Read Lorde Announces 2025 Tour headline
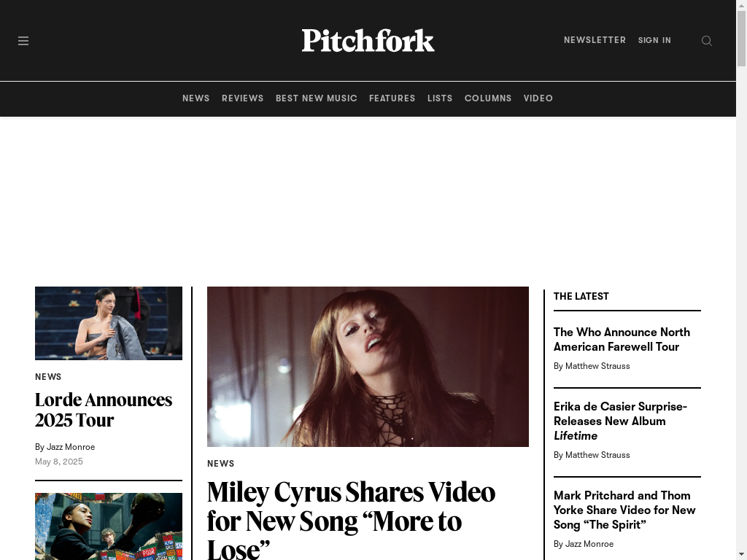The height and width of the screenshot is (560, 747). (x=104, y=410)
